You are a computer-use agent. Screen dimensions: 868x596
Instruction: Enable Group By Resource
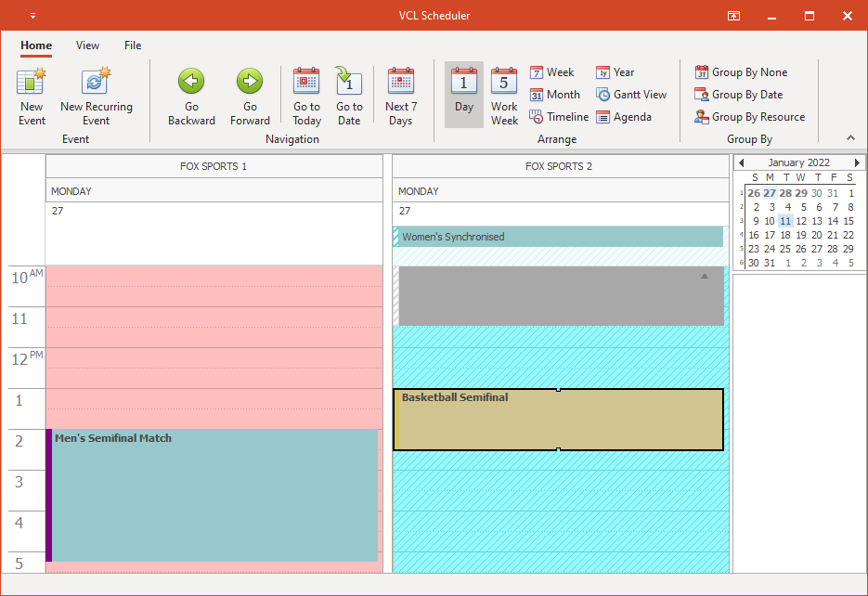click(x=750, y=116)
